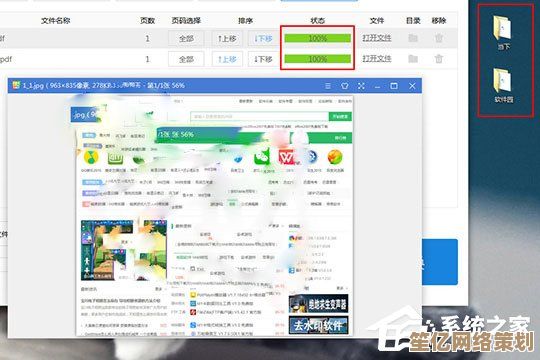This screenshot has width=540, height=360.
Task: Click 上移 in the first file row
Action: [x=227, y=38]
